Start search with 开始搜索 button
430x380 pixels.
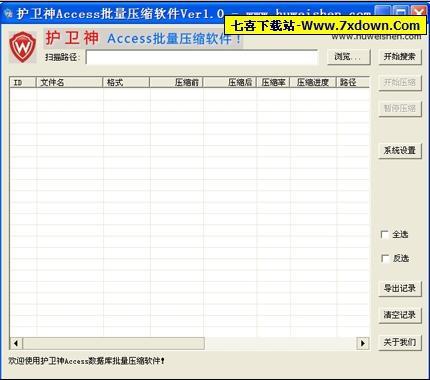[x=400, y=57]
